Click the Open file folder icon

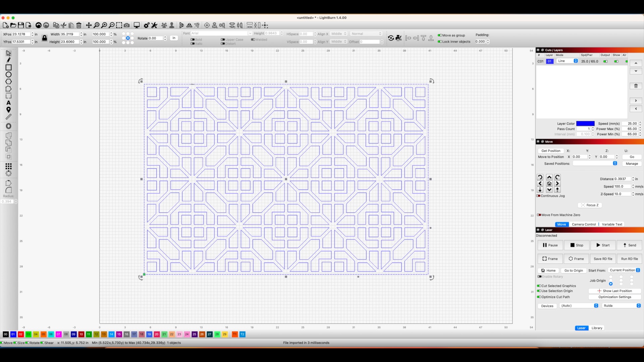13,25
